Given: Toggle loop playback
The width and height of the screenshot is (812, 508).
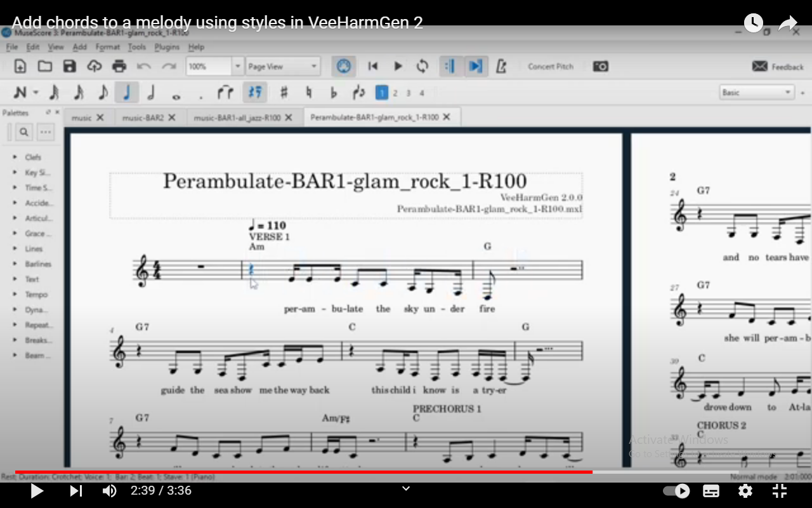Looking at the screenshot, I should coord(422,66).
